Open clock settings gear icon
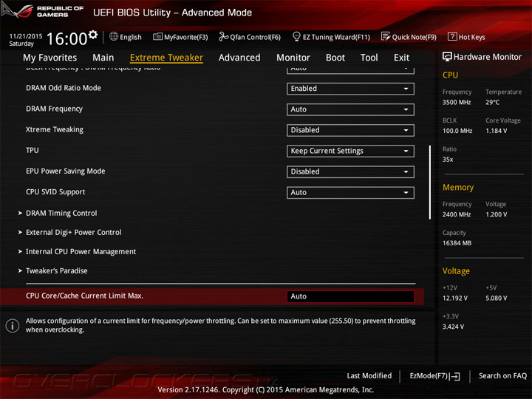Viewport: 532px width, 399px height. [x=93, y=34]
